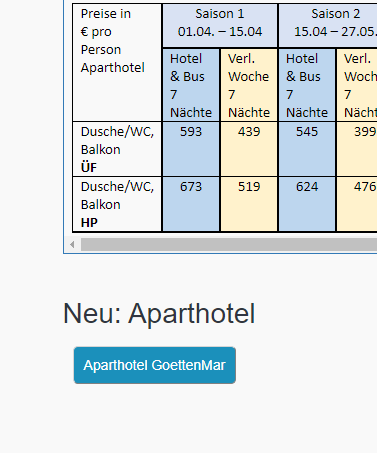The width and height of the screenshot is (377, 453).
Task: Click the Preise in € pro Person cell
Action: click(x=117, y=63)
